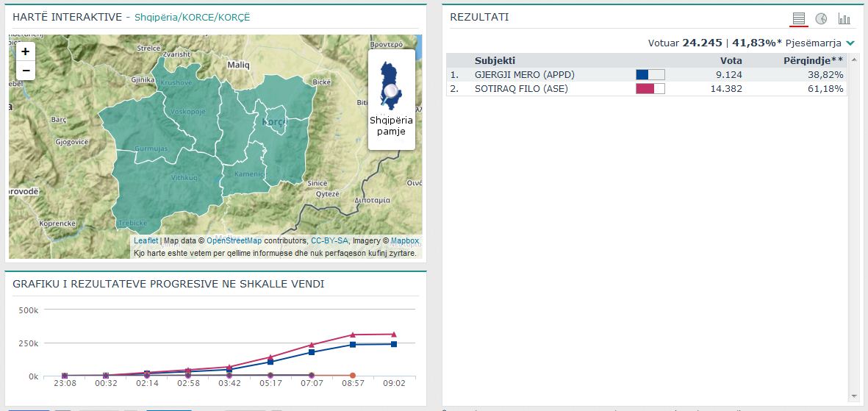
Task: Click the Voskopojë region on the map
Action: pyautogui.click(x=188, y=112)
